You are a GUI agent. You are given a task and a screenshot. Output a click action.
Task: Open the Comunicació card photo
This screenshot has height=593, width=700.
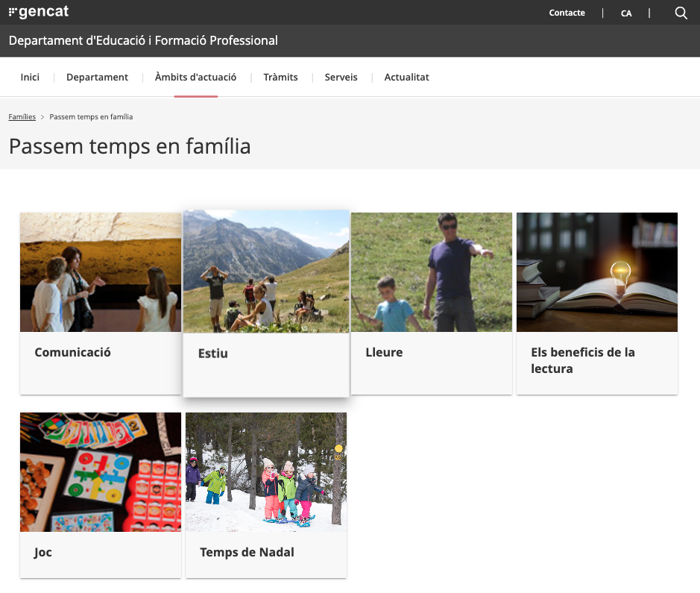pyautogui.click(x=100, y=272)
